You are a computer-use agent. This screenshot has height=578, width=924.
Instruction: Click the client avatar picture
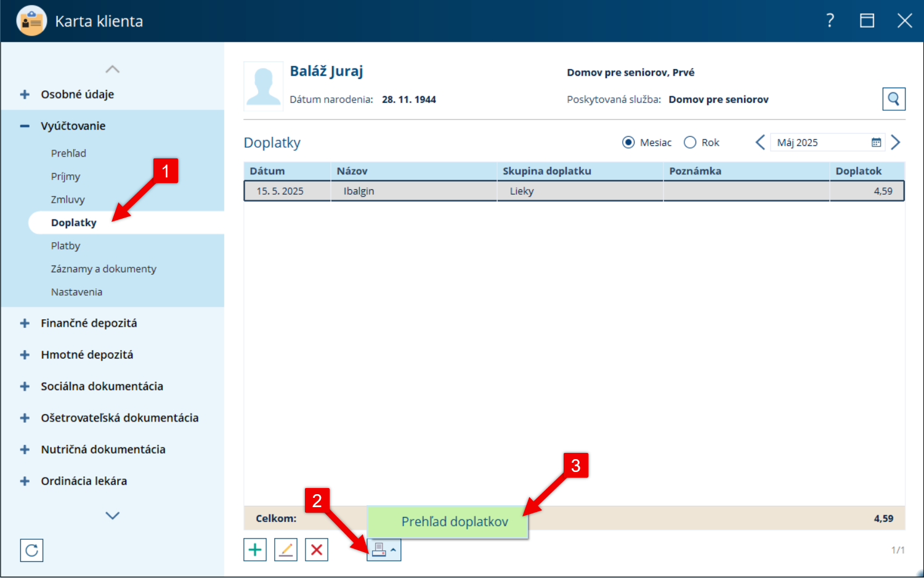coord(264,86)
